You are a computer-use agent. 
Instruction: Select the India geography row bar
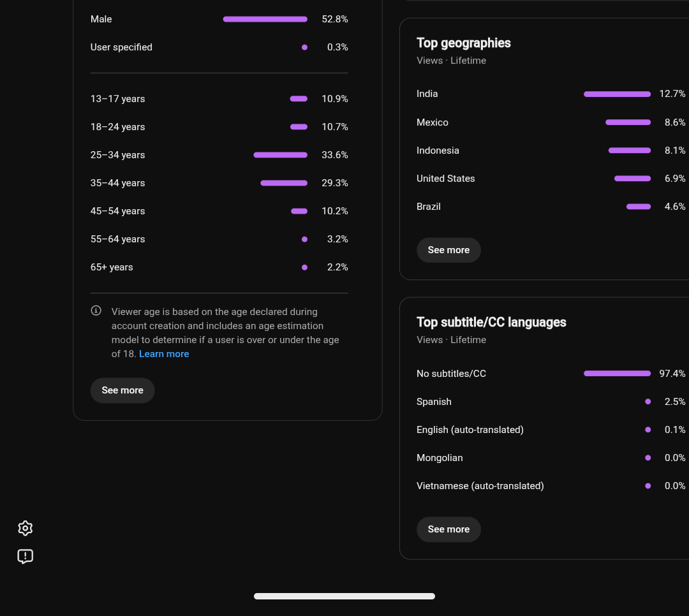click(x=617, y=94)
